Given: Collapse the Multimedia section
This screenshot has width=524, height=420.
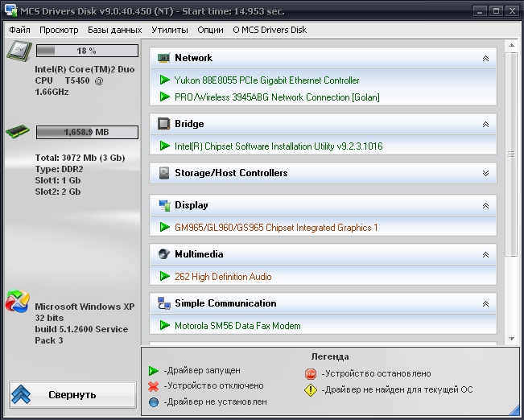Looking at the screenshot, I should click(x=485, y=254).
